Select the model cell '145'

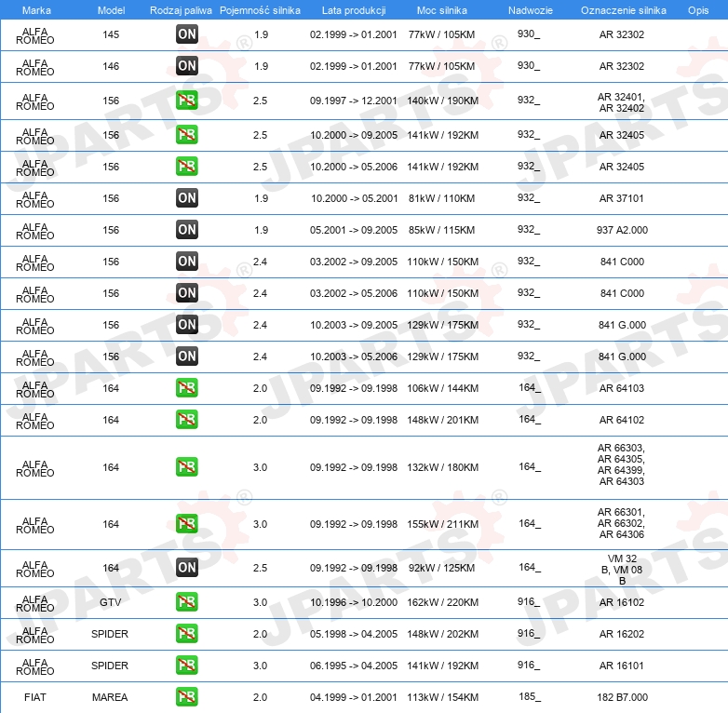pyautogui.click(x=111, y=34)
